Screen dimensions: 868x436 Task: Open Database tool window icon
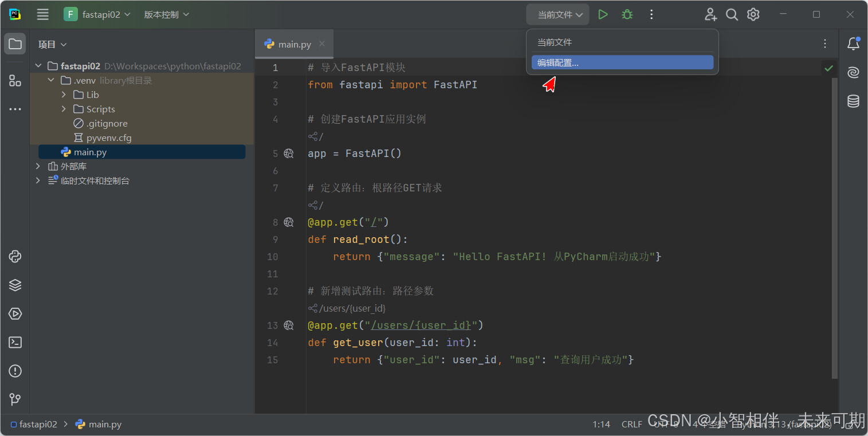853,101
